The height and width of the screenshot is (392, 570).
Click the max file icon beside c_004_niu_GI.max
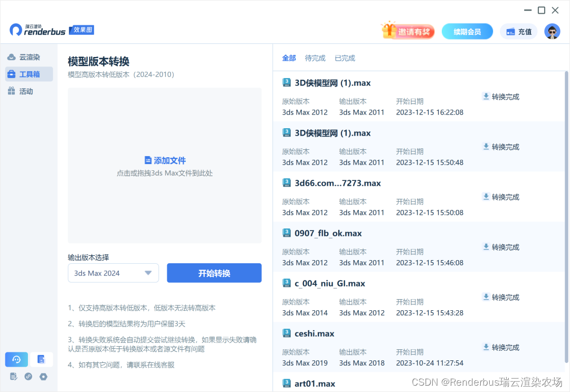point(287,283)
